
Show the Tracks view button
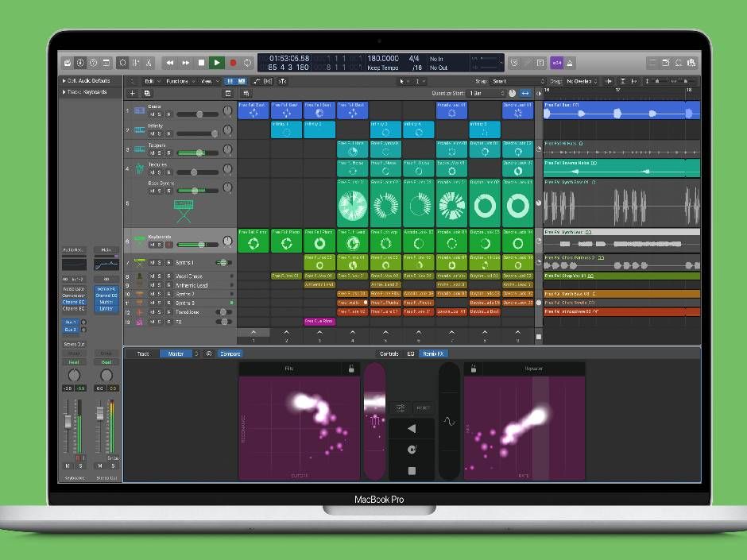tap(242, 82)
